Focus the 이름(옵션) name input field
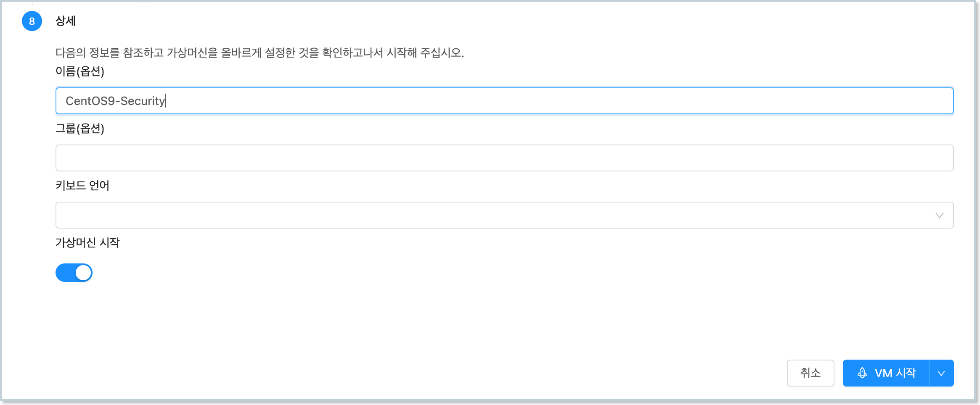 click(x=504, y=101)
